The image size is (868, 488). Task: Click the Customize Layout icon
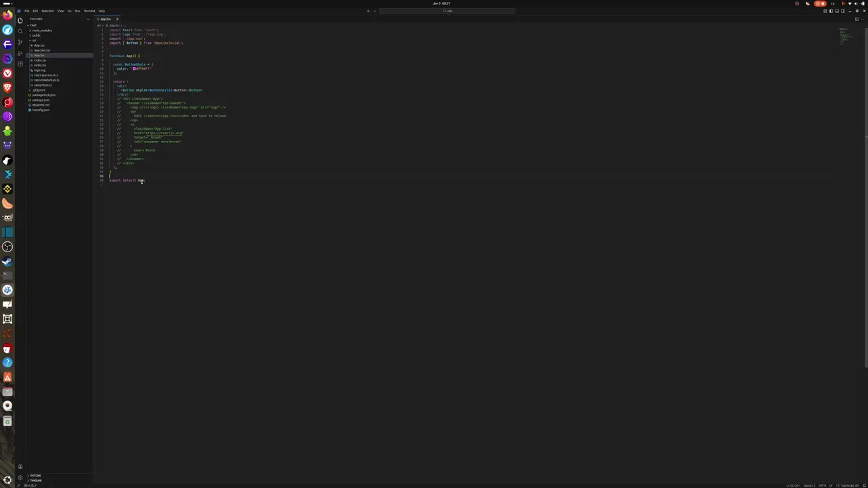[825, 11]
